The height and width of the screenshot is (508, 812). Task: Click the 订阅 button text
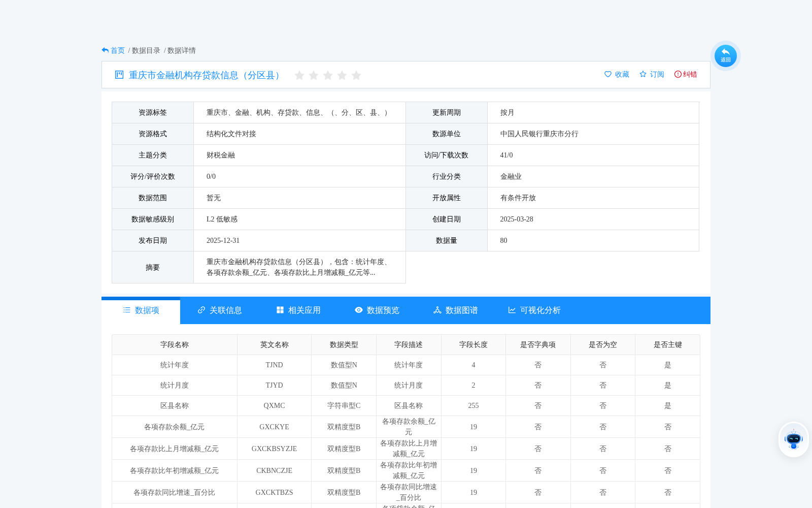pyautogui.click(x=657, y=74)
